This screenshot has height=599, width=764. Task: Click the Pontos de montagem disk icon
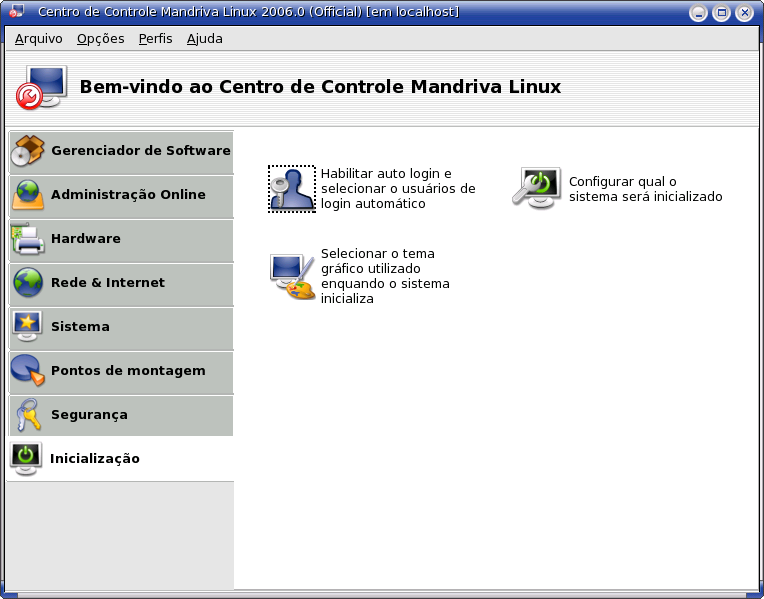coord(28,370)
